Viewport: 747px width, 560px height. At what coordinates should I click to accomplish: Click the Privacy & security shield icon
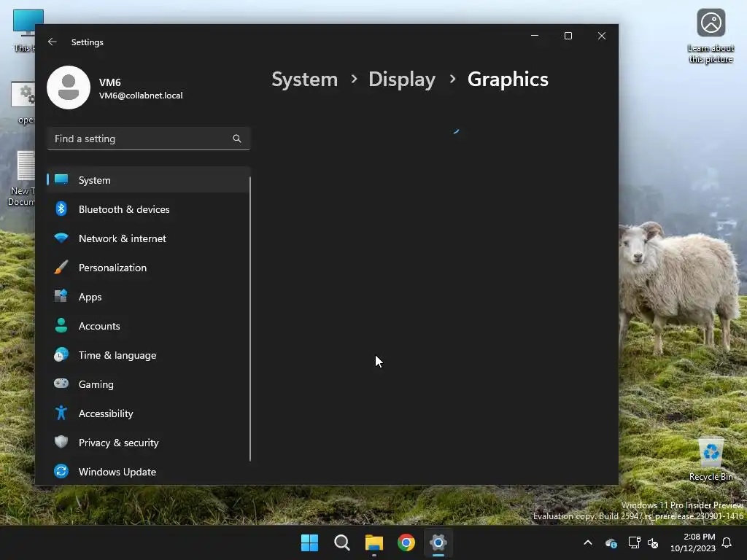[61, 442]
